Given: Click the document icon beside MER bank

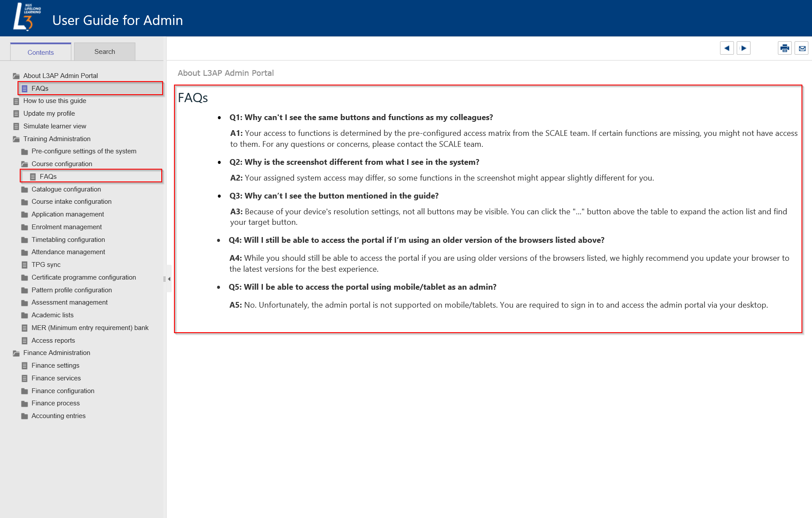Looking at the screenshot, I should point(25,327).
